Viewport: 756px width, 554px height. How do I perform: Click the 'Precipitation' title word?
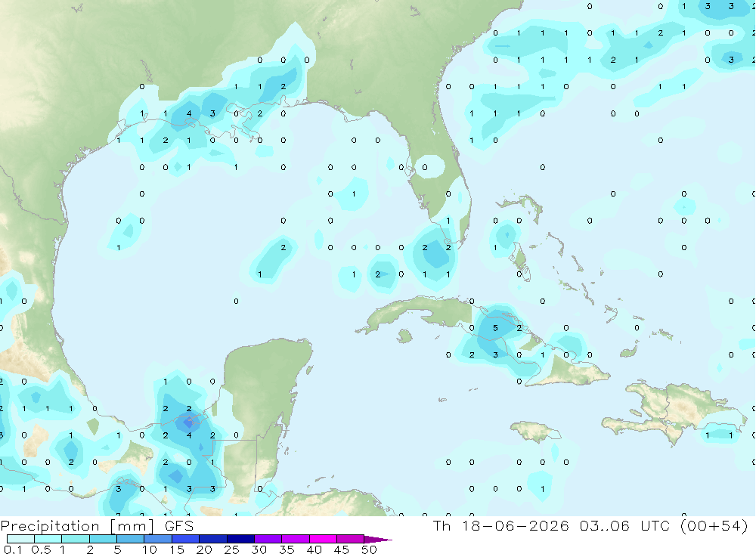pos(50,526)
